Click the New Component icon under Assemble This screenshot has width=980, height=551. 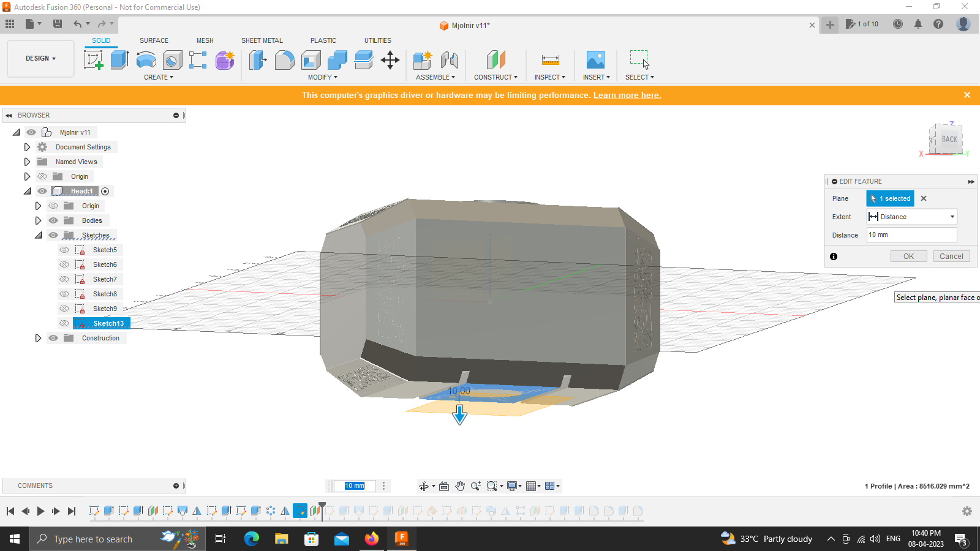(422, 59)
